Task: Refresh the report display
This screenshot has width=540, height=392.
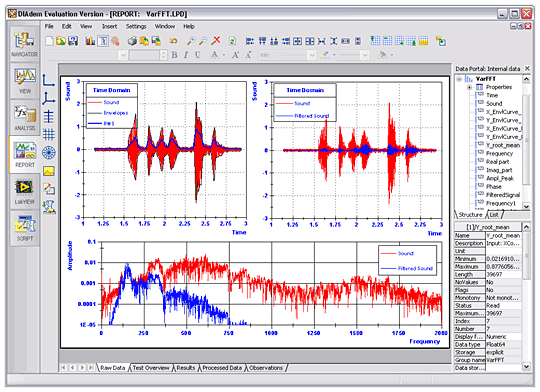Action: [x=232, y=41]
